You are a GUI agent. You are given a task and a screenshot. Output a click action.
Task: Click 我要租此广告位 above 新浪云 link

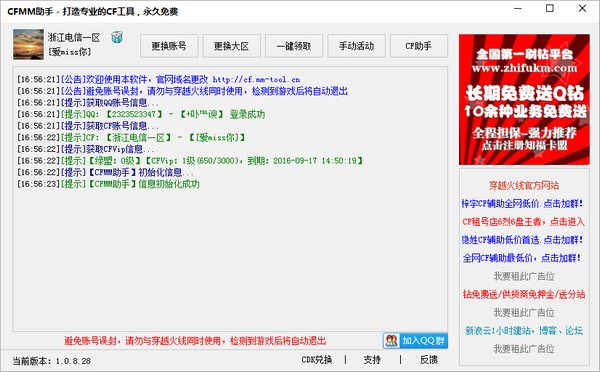coord(524,312)
